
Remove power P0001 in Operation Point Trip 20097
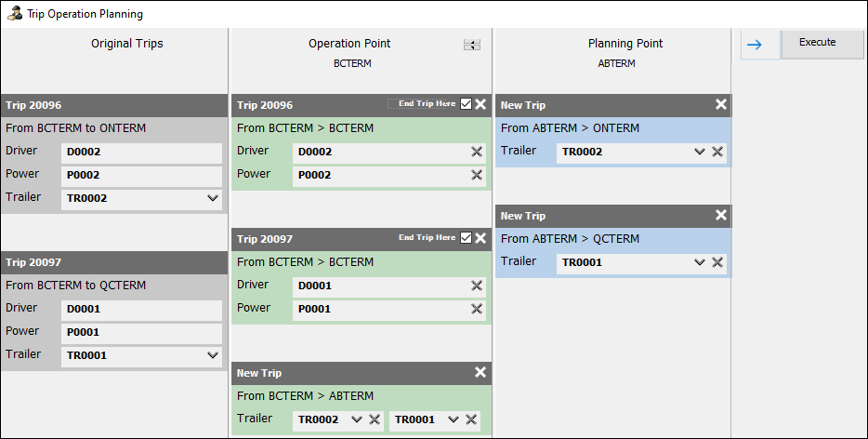tap(477, 309)
